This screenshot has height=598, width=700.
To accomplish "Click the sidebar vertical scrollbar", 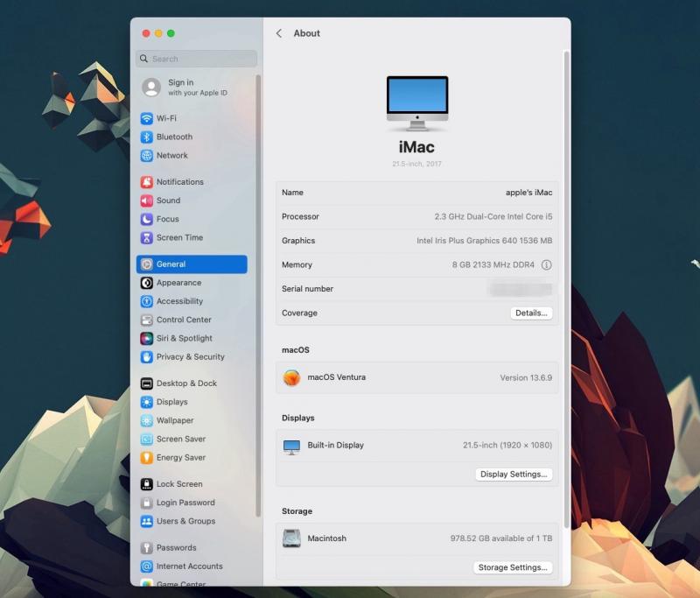I will [258, 296].
